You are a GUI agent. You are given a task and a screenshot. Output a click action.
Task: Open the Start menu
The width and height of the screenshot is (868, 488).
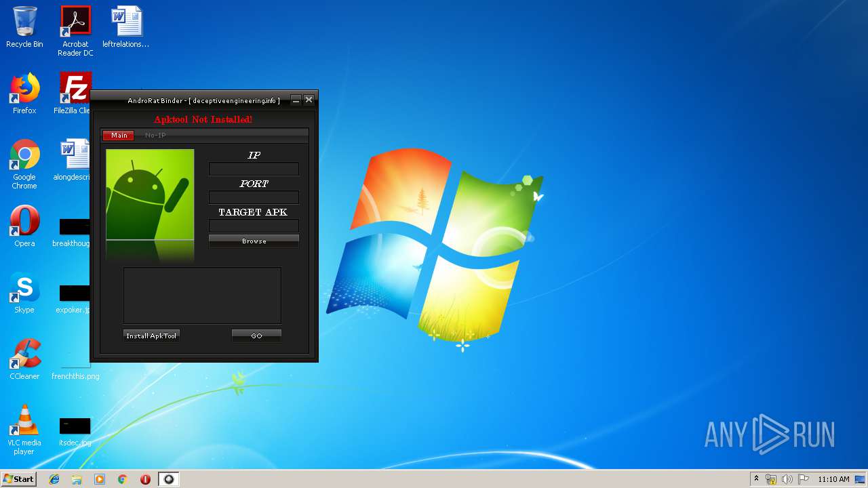click(x=19, y=479)
